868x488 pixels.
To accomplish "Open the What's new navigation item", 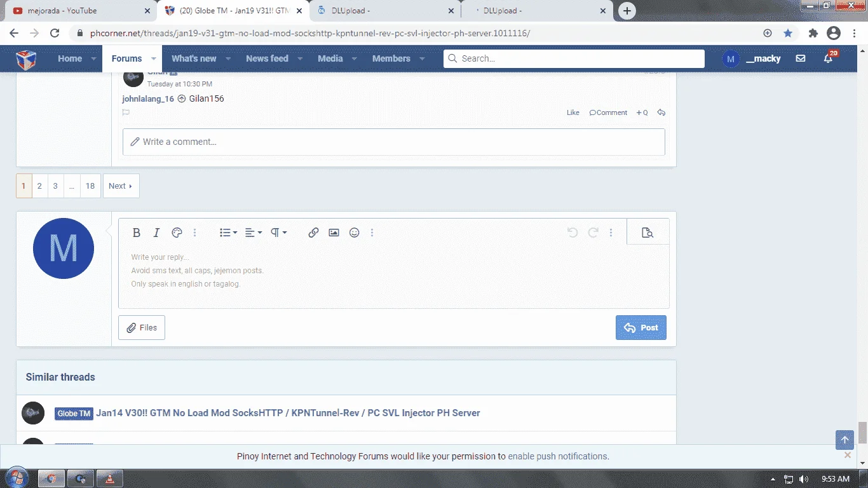I will pyautogui.click(x=194, y=58).
